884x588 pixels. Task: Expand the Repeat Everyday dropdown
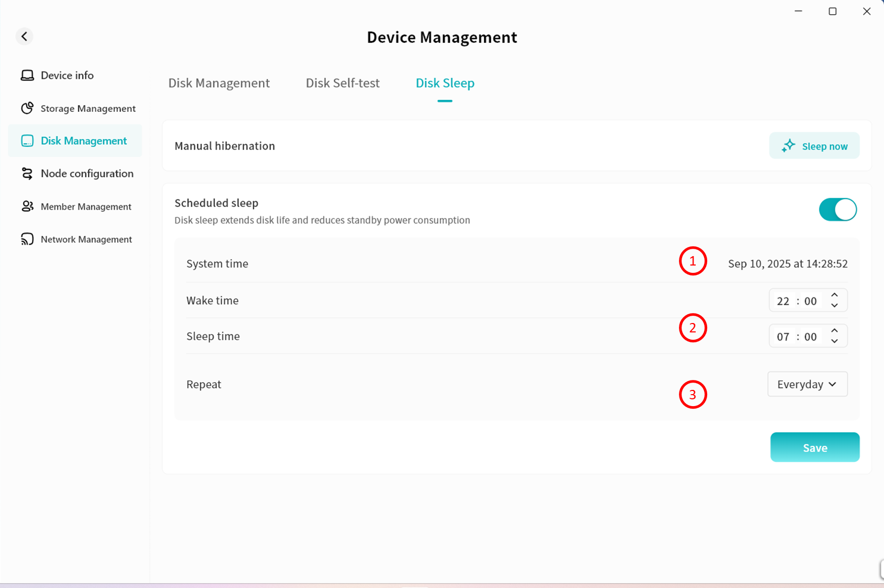click(807, 384)
